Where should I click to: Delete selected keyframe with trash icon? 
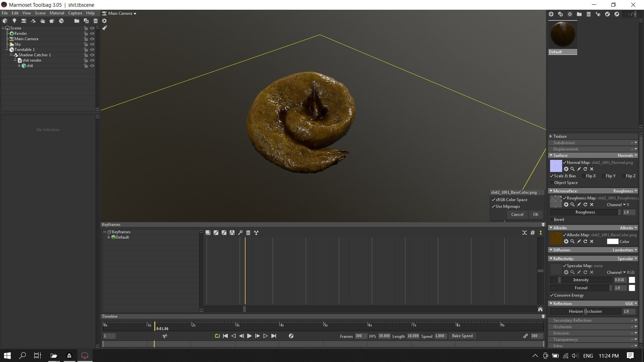(248, 233)
